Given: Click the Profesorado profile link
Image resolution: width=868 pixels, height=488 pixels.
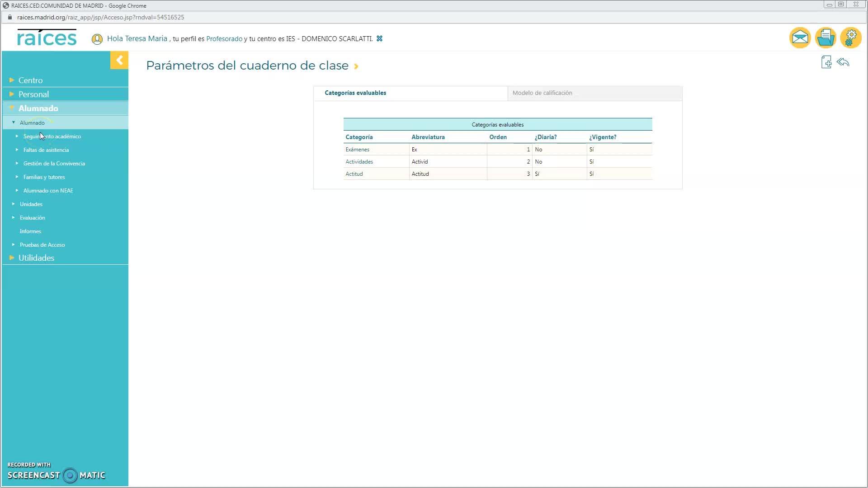Looking at the screenshot, I should point(224,39).
